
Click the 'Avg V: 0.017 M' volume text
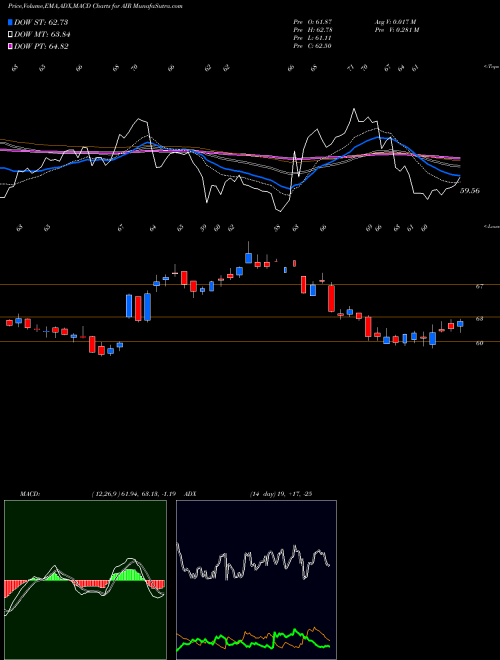[395, 22]
